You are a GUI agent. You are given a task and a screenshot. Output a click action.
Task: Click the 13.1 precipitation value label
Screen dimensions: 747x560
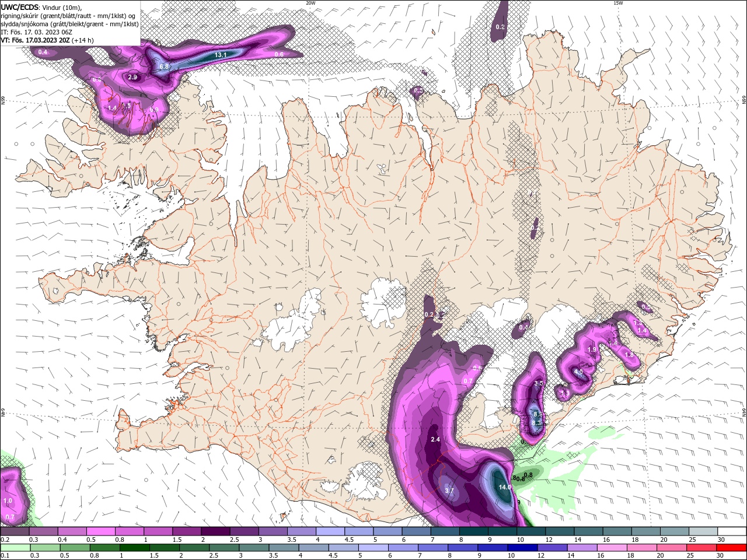tap(221, 55)
